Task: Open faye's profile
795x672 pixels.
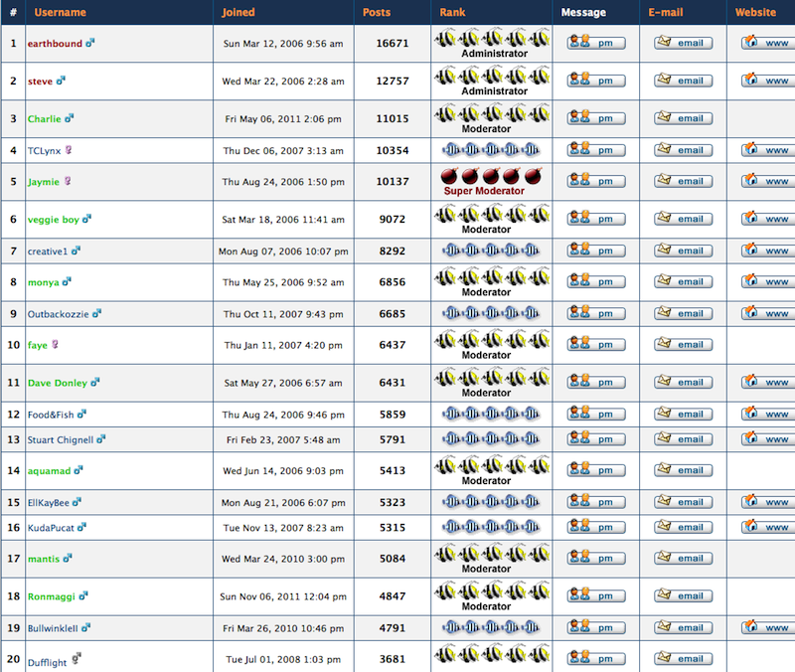Action: coord(36,345)
